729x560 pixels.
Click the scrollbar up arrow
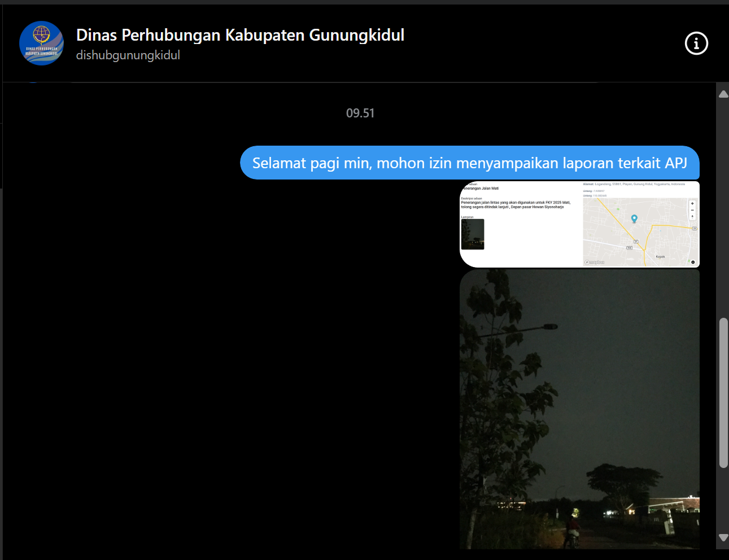pyautogui.click(x=723, y=94)
